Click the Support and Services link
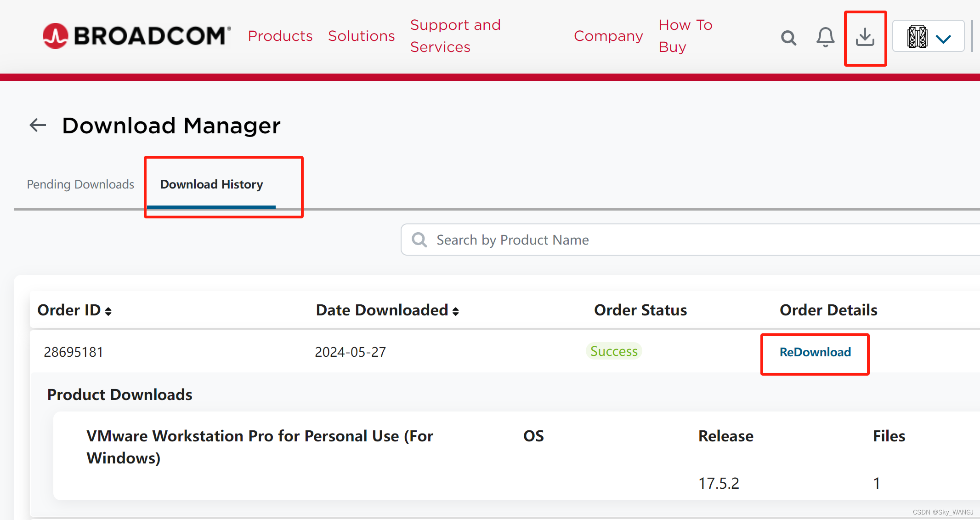Viewport: 980px width, 520px height. tap(455, 36)
